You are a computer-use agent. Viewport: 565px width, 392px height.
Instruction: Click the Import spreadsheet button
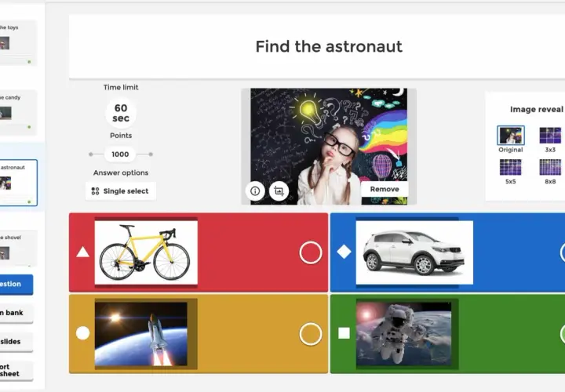coord(16,370)
